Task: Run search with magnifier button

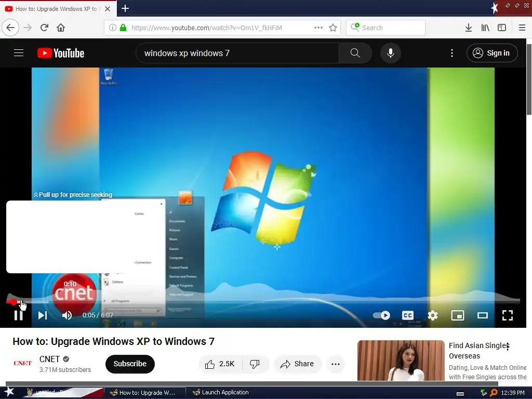Action: point(355,53)
